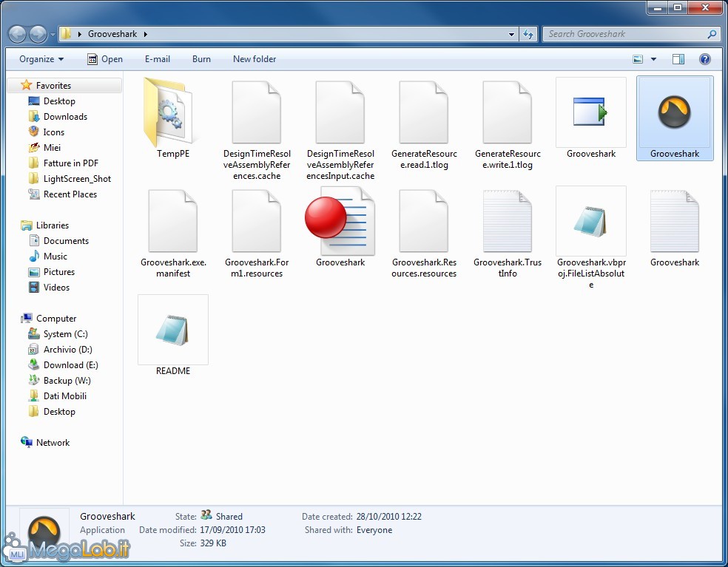This screenshot has height=567, width=728.
Task: Open Documents library
Action: 66,241
